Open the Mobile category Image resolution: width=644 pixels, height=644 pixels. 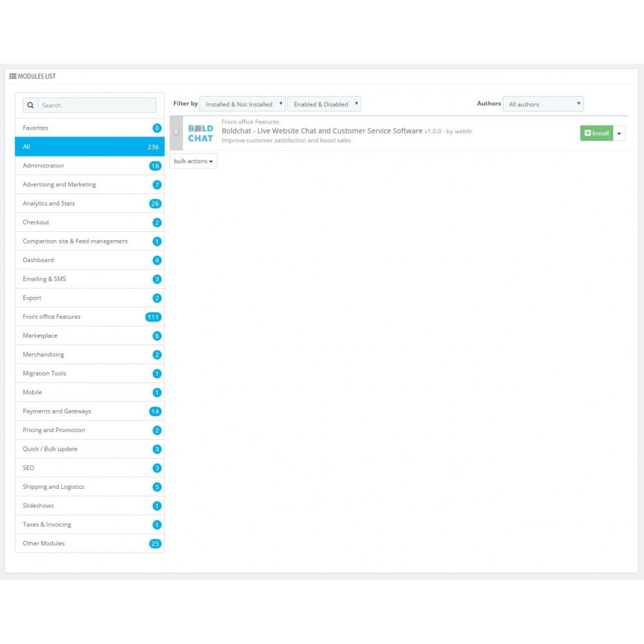pos(90,392)
